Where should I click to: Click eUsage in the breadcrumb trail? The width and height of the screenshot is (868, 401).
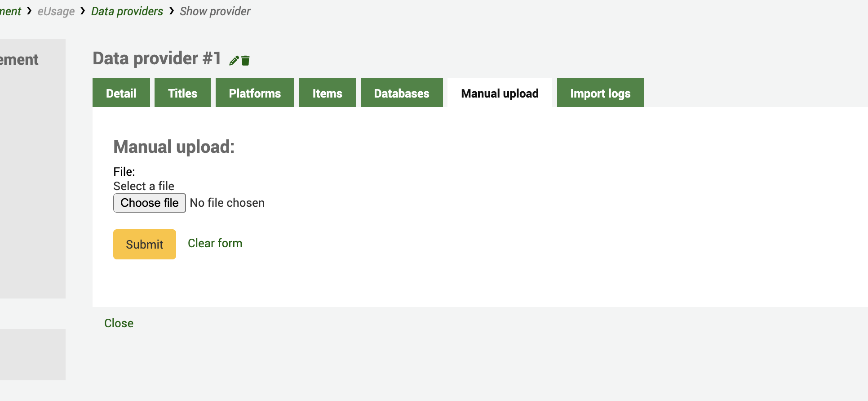(56, 11)
